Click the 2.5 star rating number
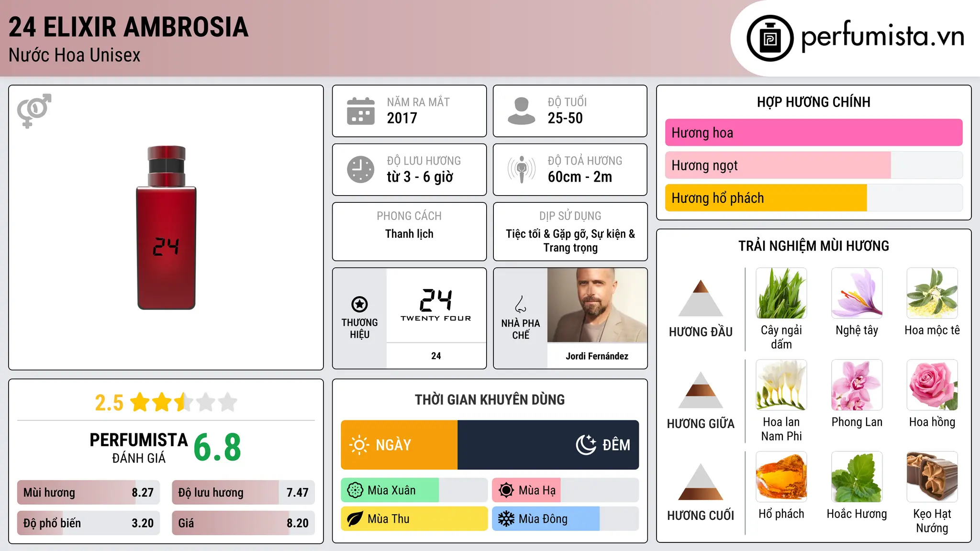 coord(109,403)
